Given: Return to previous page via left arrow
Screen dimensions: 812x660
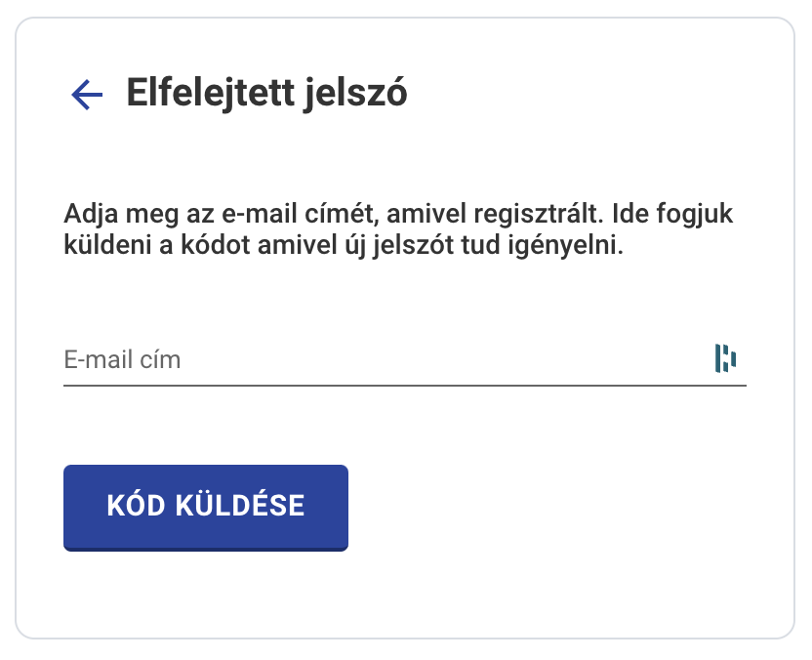Looking at the screenshot, I should point(87,95).
